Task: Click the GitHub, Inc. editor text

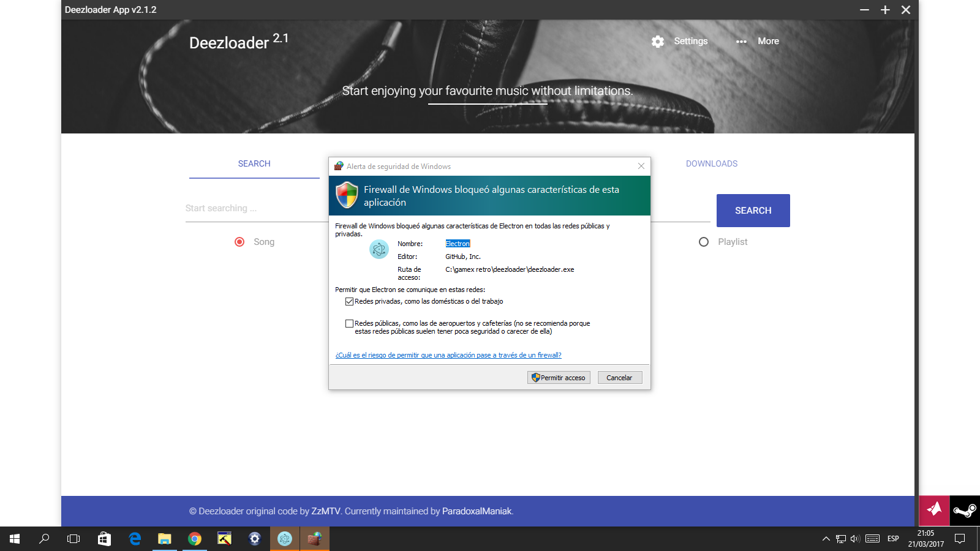Action: pos(463,257)
